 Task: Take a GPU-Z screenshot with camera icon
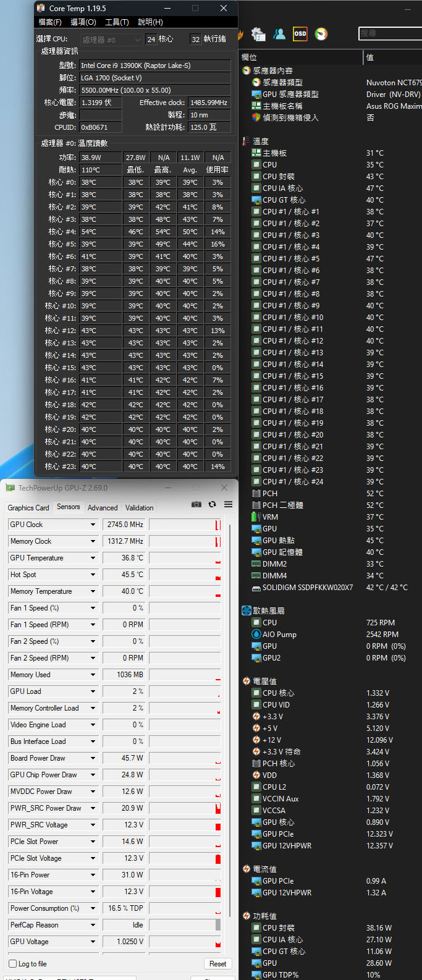(196, 504)
